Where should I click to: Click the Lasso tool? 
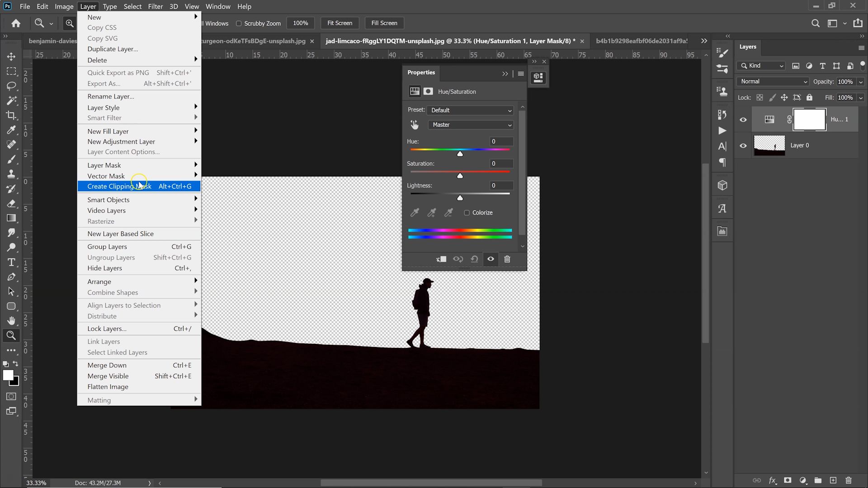click(x=11, y=86)
